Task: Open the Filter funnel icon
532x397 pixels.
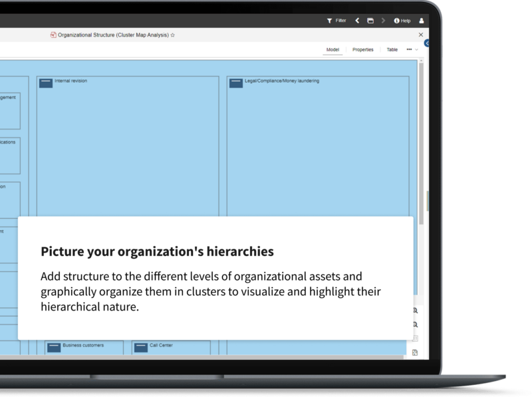Action: [329, 21]
